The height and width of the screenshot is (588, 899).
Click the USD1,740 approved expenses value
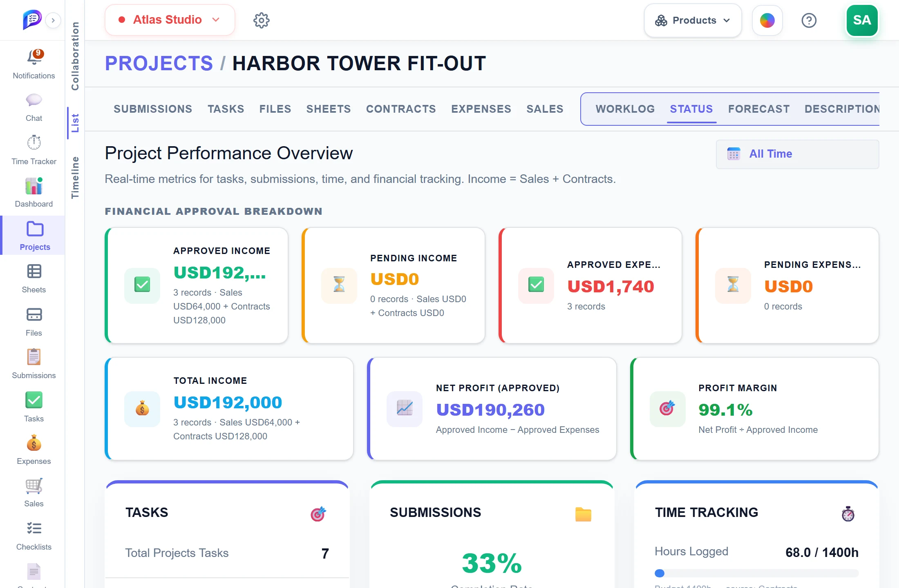611,287
